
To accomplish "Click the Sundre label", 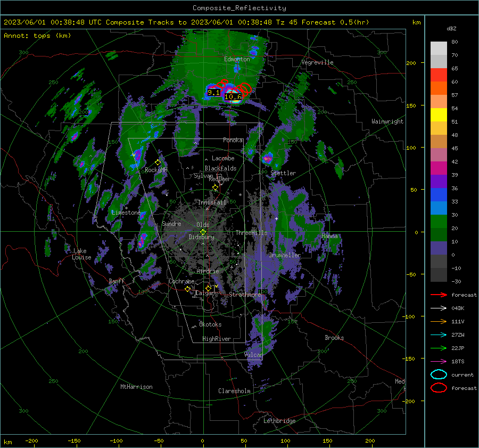I will coord(171,224).
